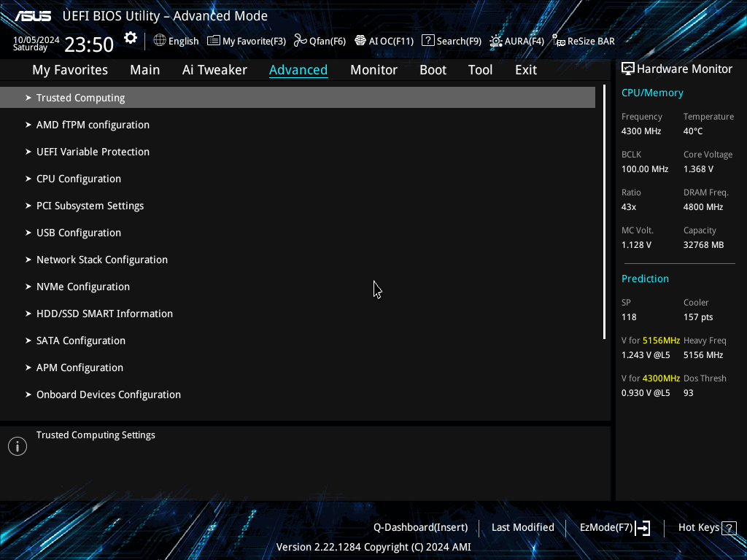Open the Tool tab
The image size is (747, 560).
pos(480,70)
